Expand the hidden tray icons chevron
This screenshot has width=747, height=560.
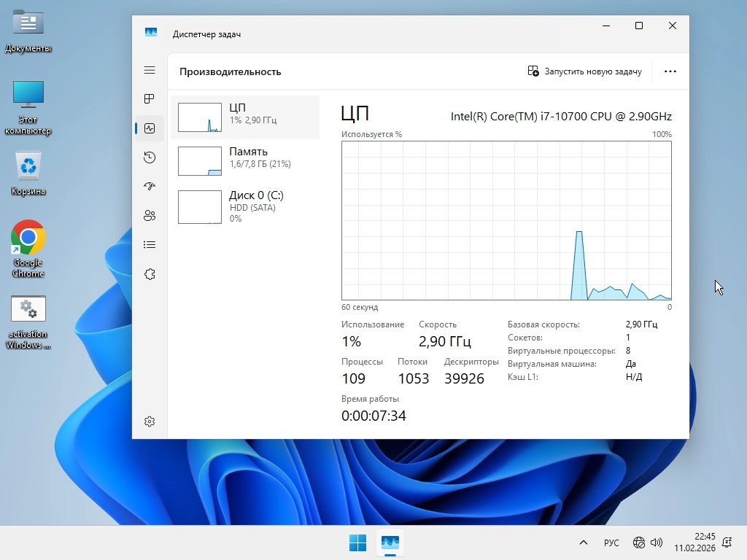pos(584,542)
